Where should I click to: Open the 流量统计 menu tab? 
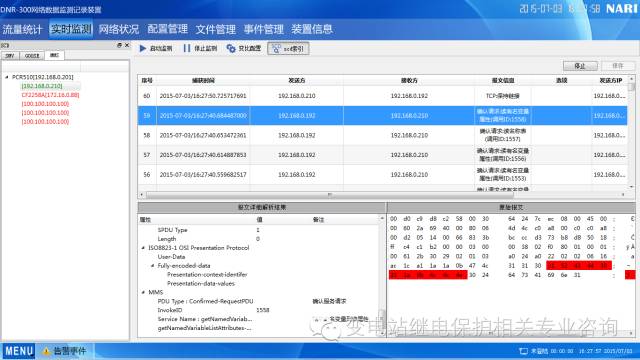(x=22, y=29)
